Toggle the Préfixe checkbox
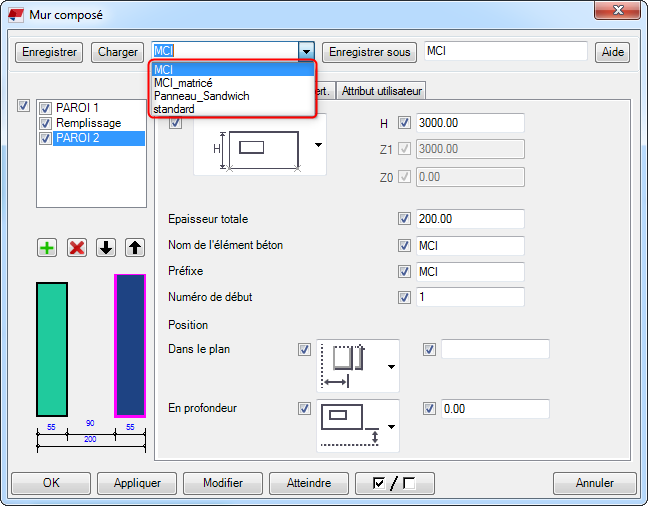Image resolution: width=648 pixels, height=506 pixels. [404, 272]
